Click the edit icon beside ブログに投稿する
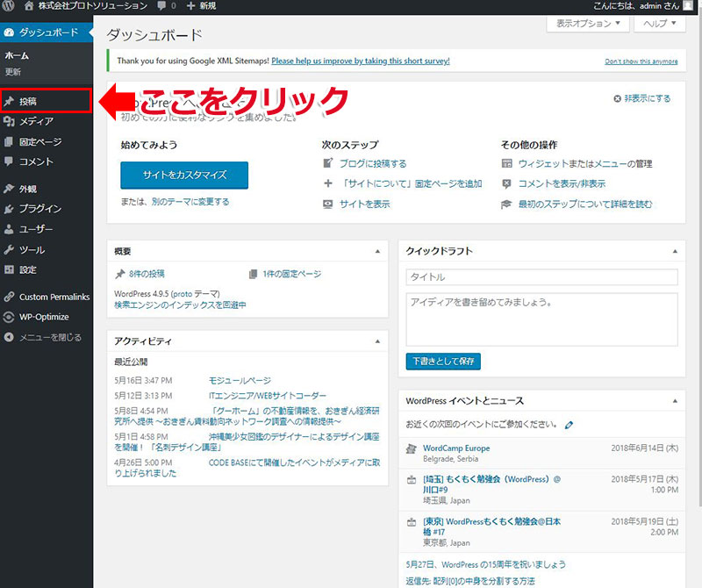This screenshot has width=702, height=588. [327, 163]
